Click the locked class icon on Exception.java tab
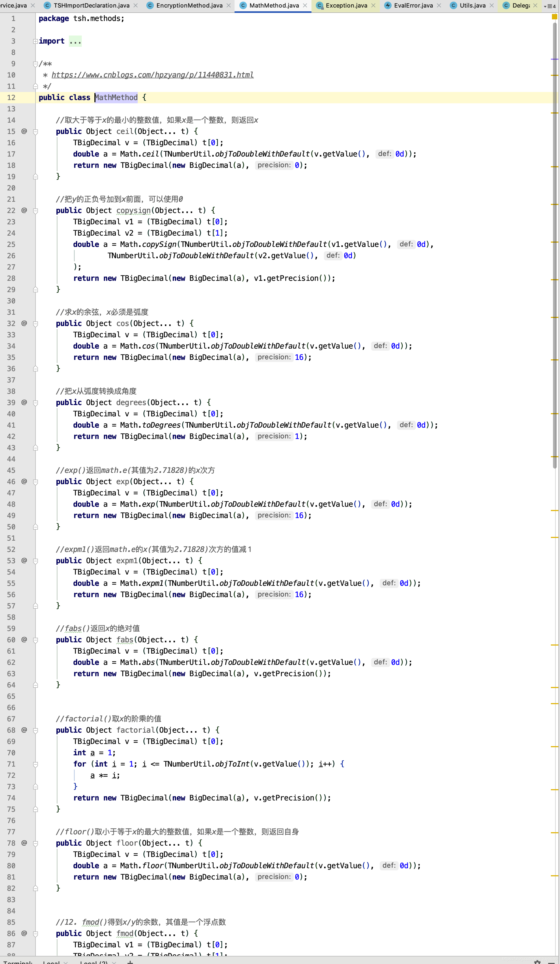The image size is (560, 964). pyautogui.click(x=320, y=5)
